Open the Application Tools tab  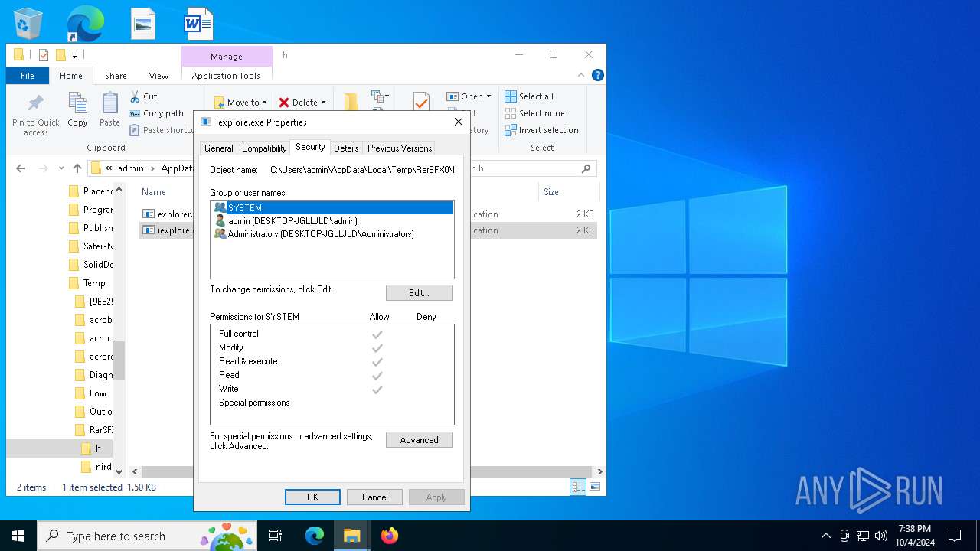(x=226, y=76)
